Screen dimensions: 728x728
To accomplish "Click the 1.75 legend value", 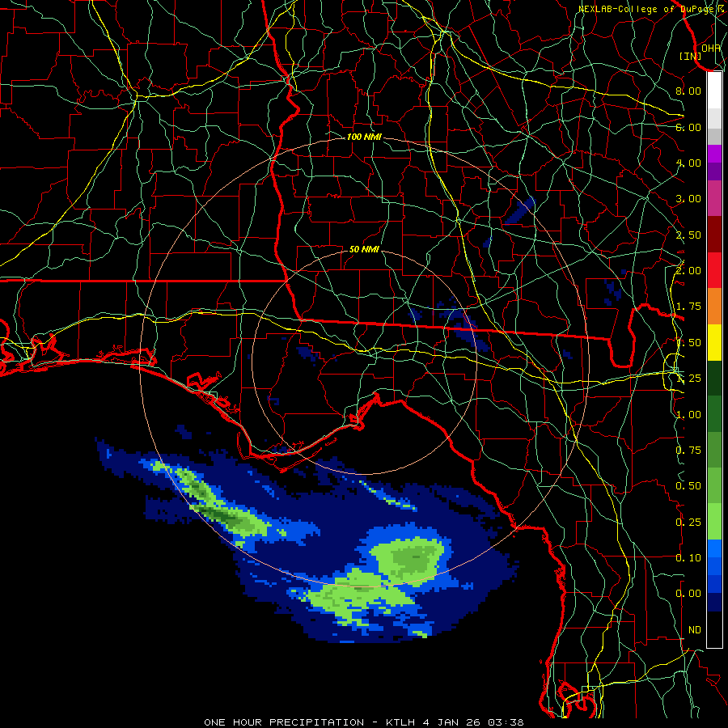I will point(688,307).
